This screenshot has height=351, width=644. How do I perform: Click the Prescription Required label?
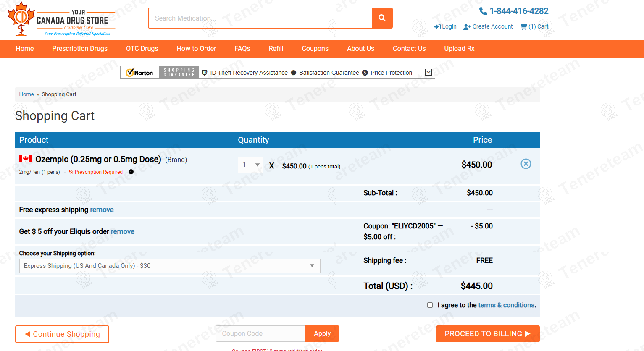(x=96, y=172)
